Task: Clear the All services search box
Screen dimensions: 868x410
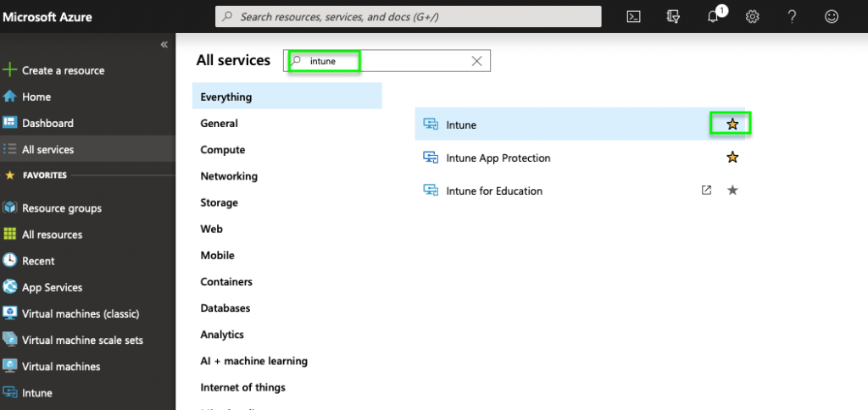Action: click(476, 61)
